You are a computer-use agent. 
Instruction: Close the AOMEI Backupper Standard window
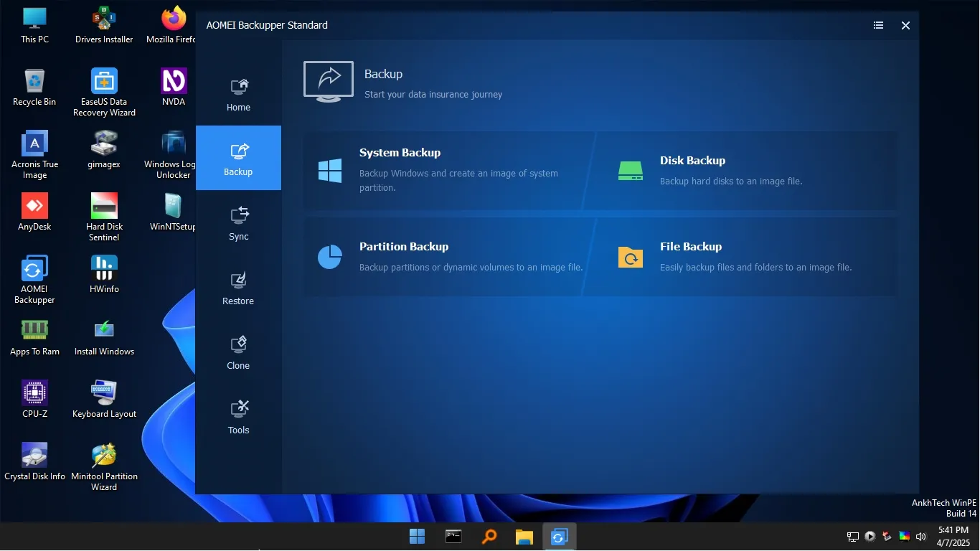(905, 25)
